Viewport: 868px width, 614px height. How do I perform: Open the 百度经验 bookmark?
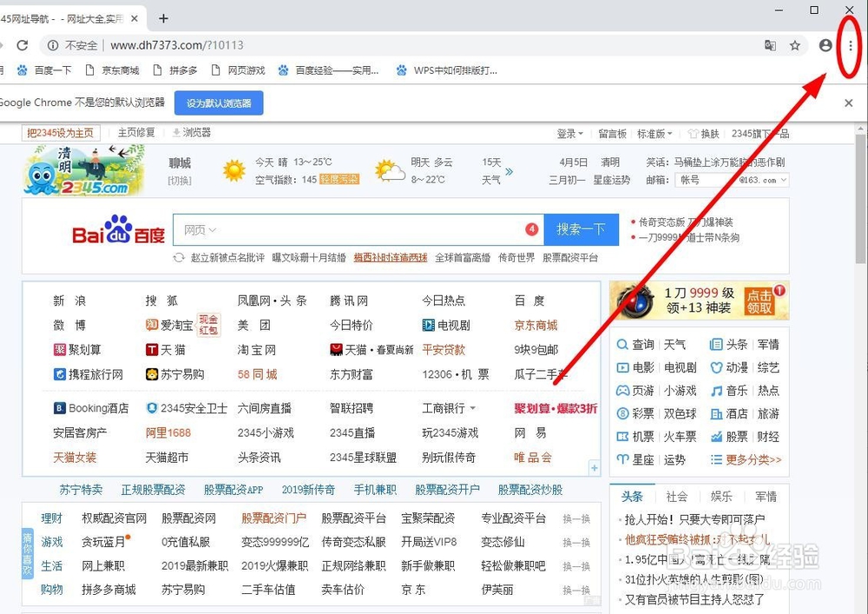coord(329,70)
